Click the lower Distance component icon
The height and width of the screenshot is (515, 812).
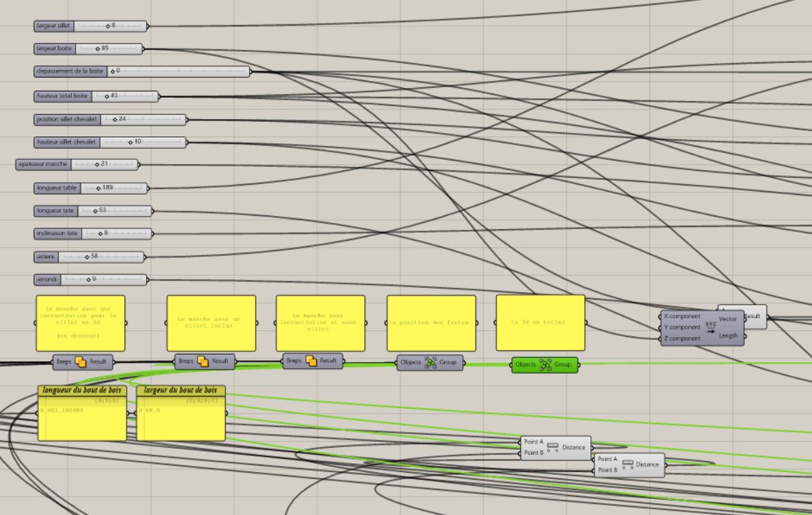point(626,464)
